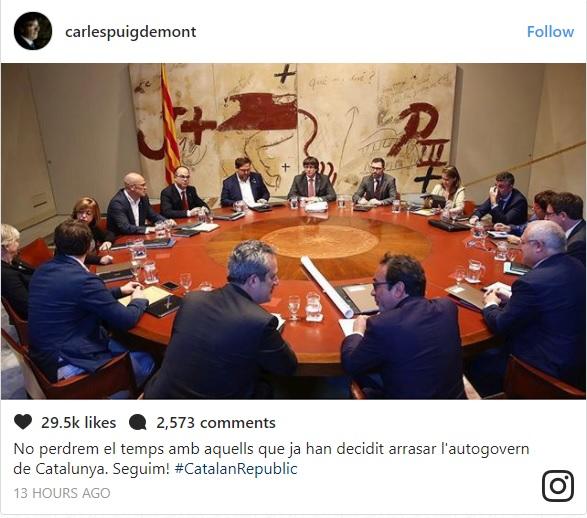Click the water pitcher at the table's right side
This screenshot has height=518, width=587.
(475, 271)
